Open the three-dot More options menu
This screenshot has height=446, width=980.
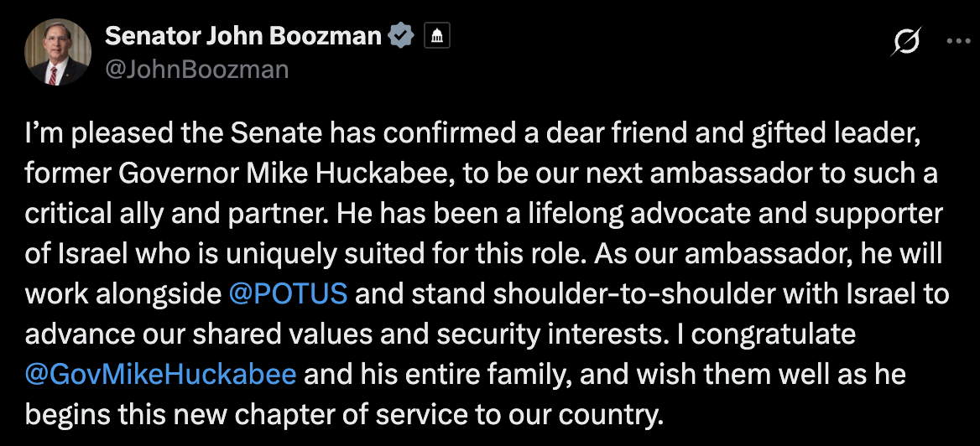coord(957,40)
